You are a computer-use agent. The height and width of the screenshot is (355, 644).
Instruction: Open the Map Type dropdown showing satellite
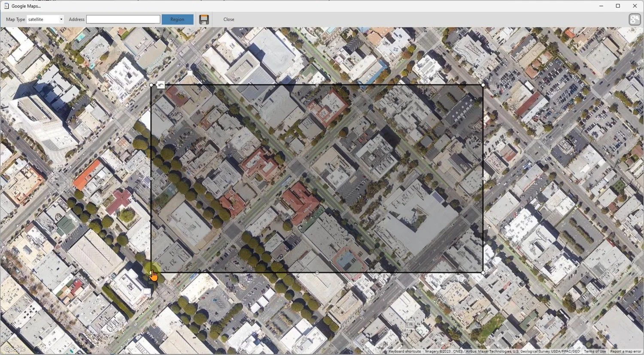point(46,19)
